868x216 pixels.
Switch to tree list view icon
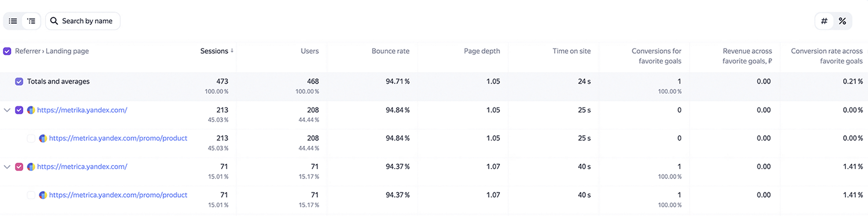click(31, 21)
